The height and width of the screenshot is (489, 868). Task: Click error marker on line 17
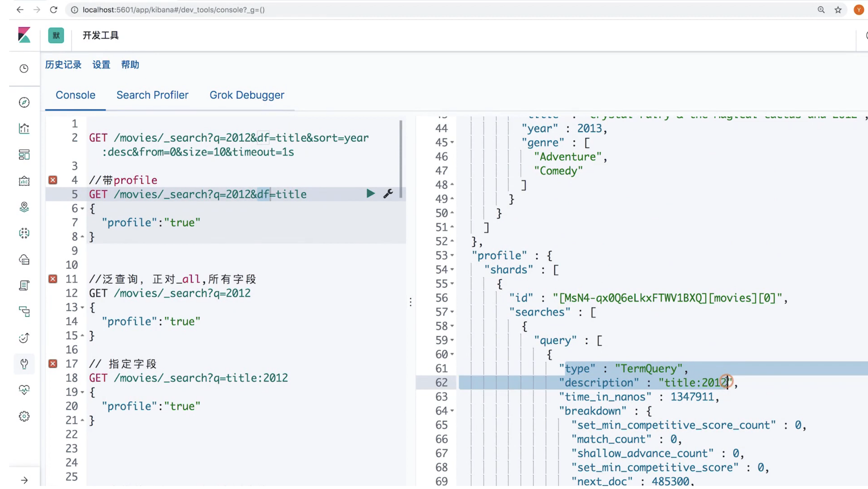[x=53, y=364]
